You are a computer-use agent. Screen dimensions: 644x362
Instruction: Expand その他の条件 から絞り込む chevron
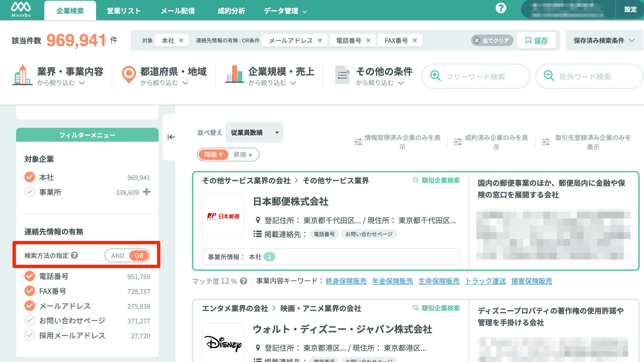(401, 83)
